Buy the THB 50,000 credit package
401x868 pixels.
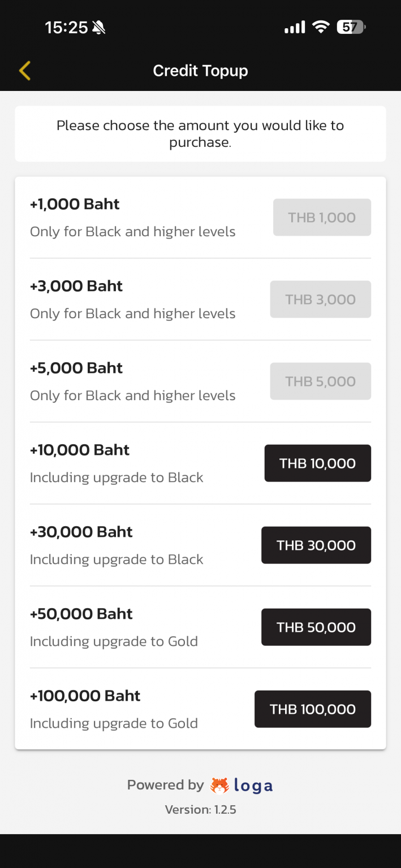click(316, 627)
